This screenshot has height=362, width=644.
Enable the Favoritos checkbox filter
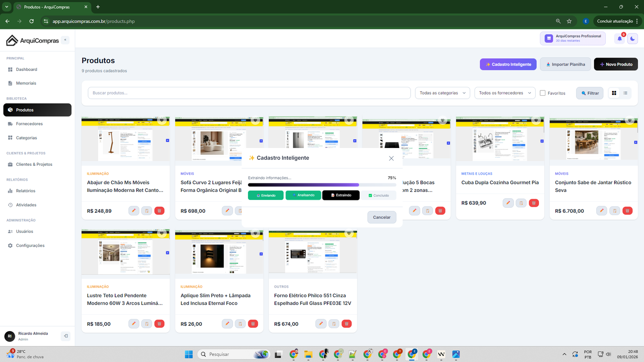(x=543, y=93)
